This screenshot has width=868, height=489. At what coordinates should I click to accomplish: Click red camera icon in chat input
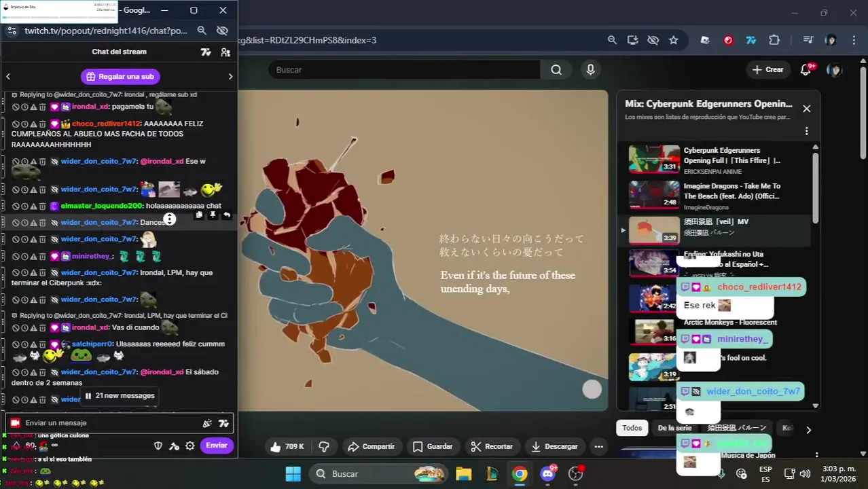point(15,422)
